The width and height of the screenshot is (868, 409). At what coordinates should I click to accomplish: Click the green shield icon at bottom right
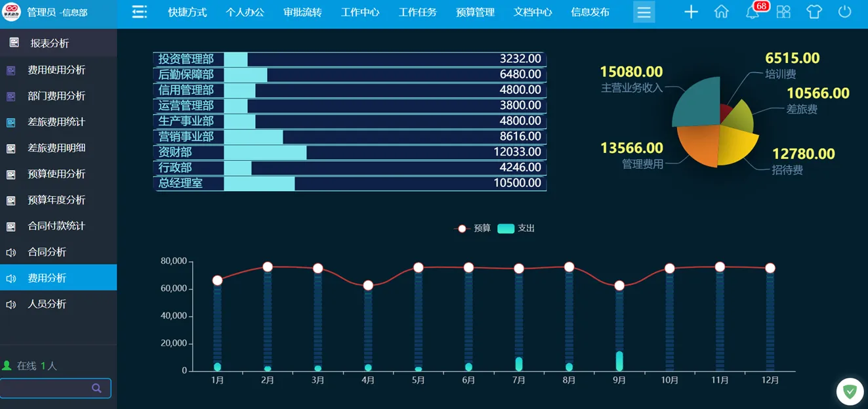850,392
